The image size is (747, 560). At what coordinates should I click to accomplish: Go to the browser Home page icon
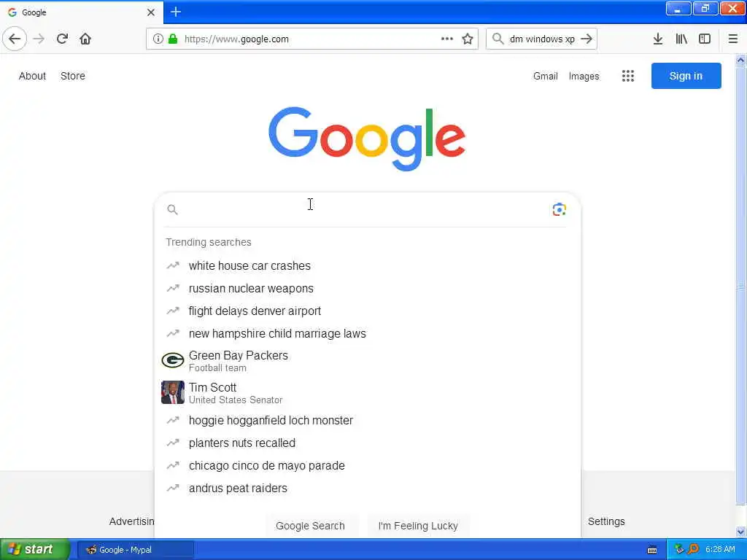click(85, 39)
